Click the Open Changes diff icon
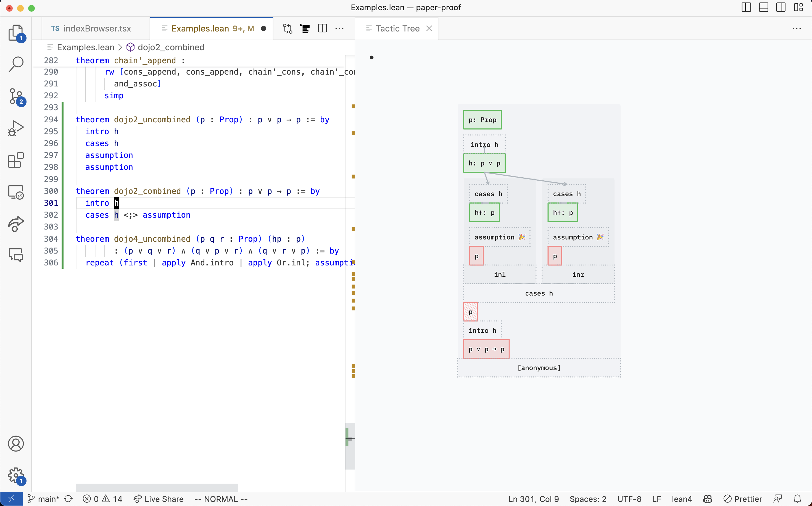Image resolution: width=812 pixels, height=506 pixels. [287, 28]
